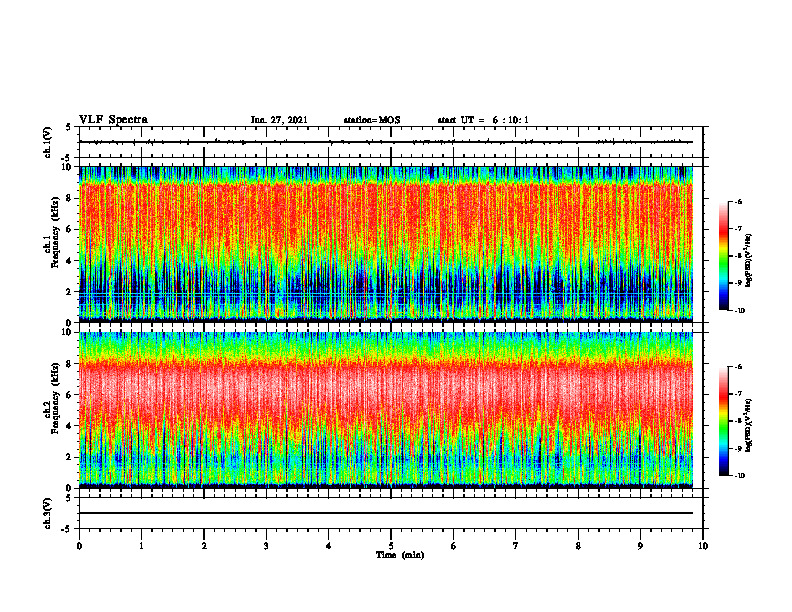Click the "-6" label on ch.2 color scale

click(x=738, y=367)
